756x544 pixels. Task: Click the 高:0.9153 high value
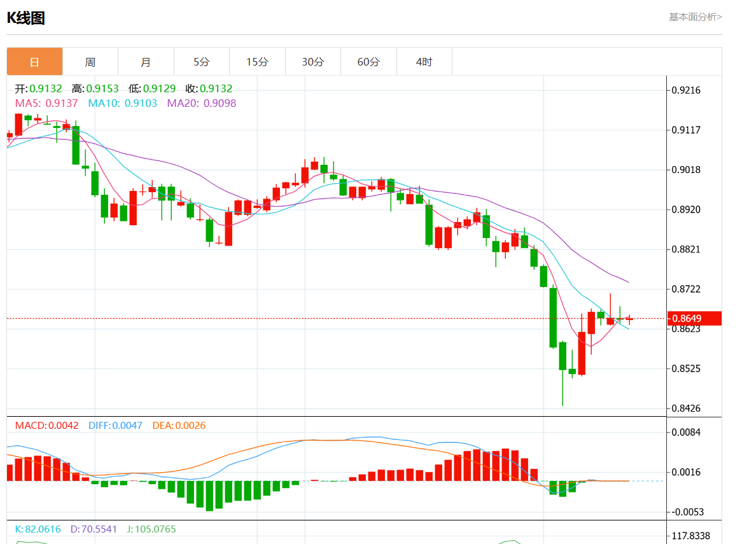(95, 88)
